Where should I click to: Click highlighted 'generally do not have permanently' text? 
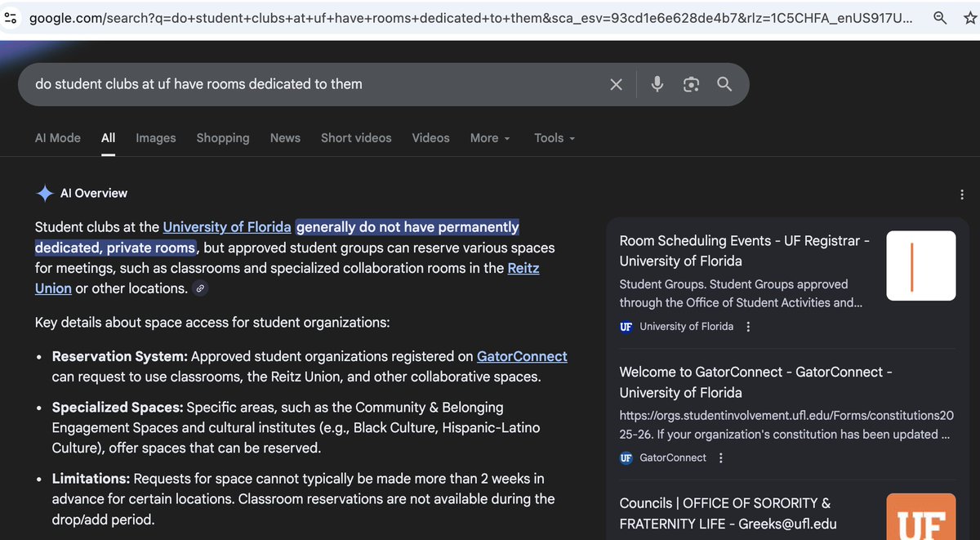click(408, 227)
